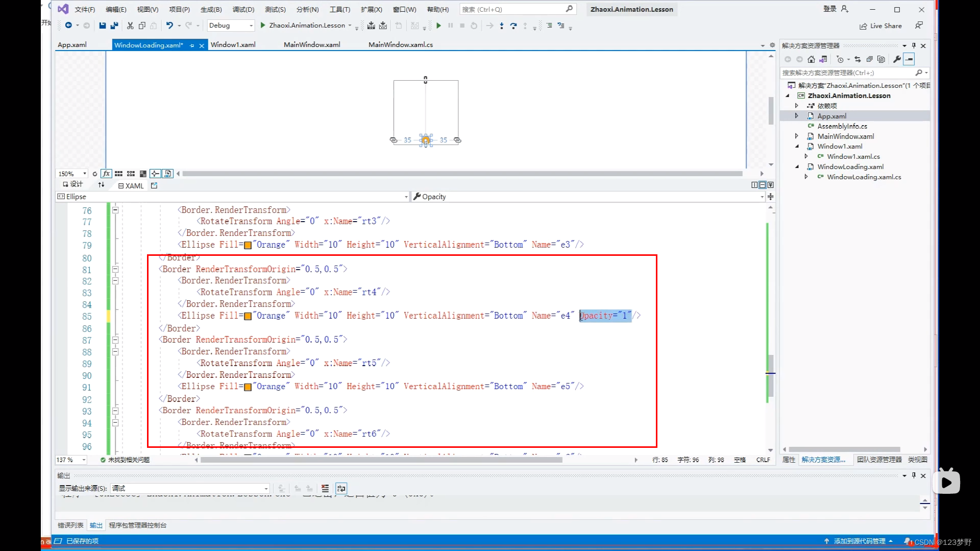Click the Save file icon
This screenshot has height=551, width=980.
103,26
